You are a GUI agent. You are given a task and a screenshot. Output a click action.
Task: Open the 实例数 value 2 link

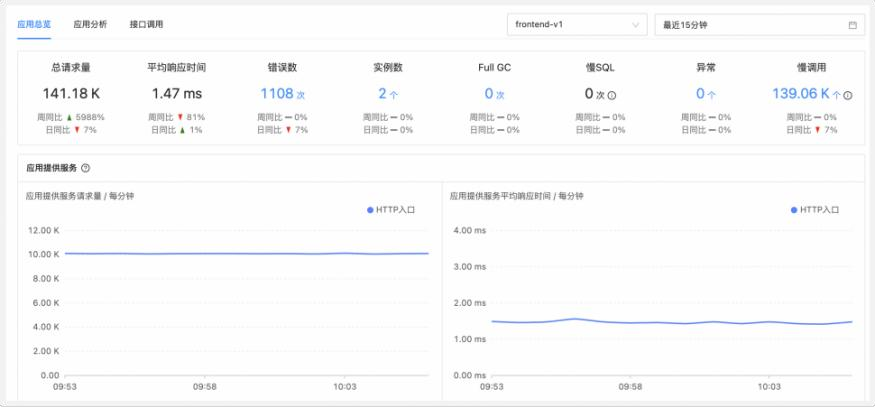(382, 93)
